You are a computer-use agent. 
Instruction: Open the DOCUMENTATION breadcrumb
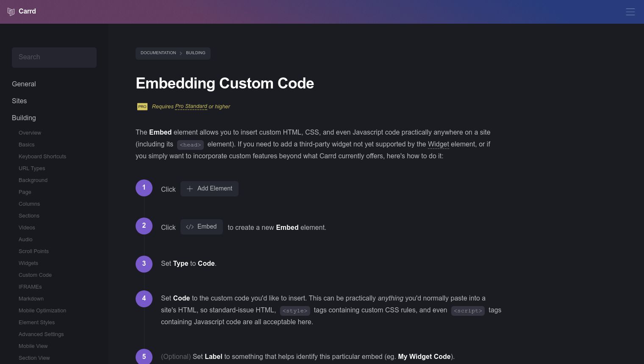point(158,53)
